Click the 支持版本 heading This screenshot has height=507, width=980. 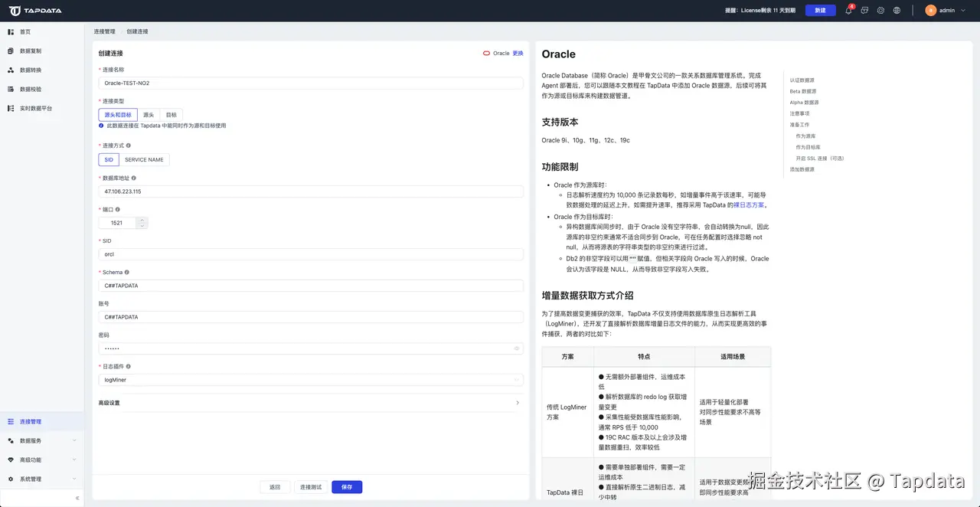click(560, 122)
